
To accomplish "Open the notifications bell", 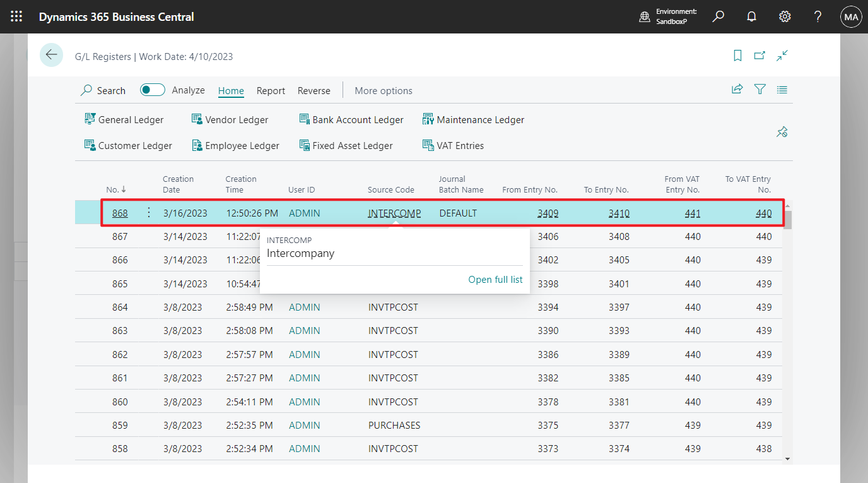I will (751, 17).
